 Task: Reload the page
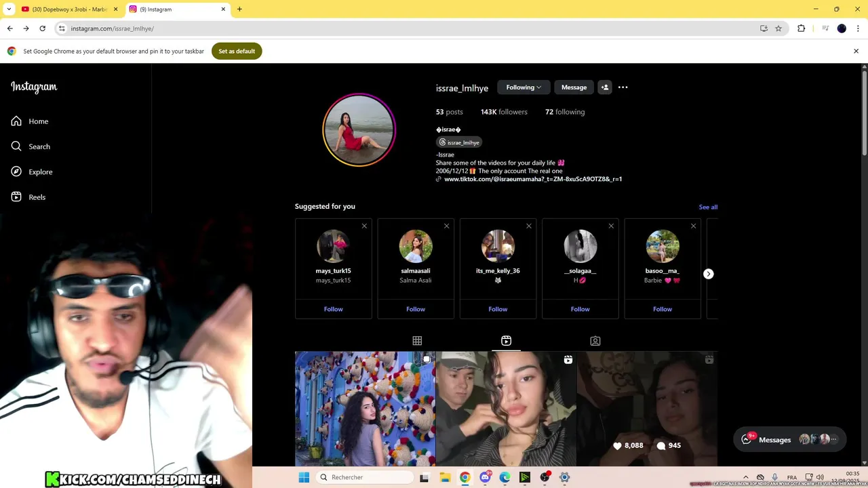(42, 28)
